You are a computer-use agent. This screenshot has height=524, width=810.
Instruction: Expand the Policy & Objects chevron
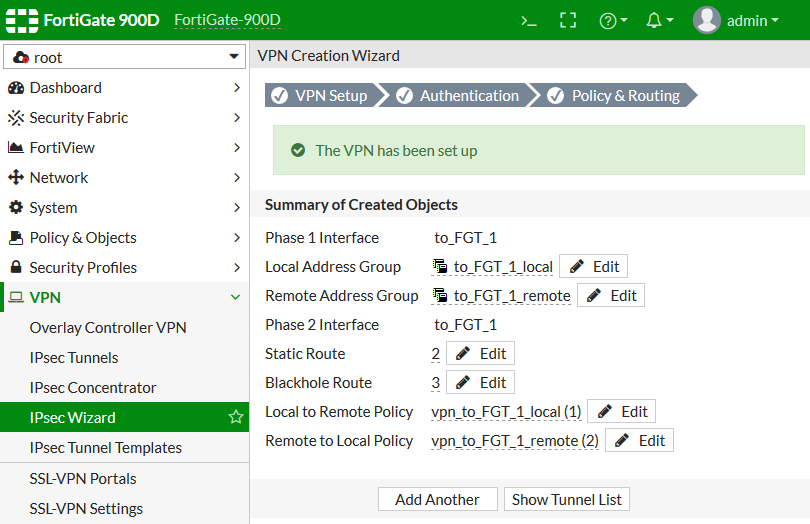click(x=236, y=238)
